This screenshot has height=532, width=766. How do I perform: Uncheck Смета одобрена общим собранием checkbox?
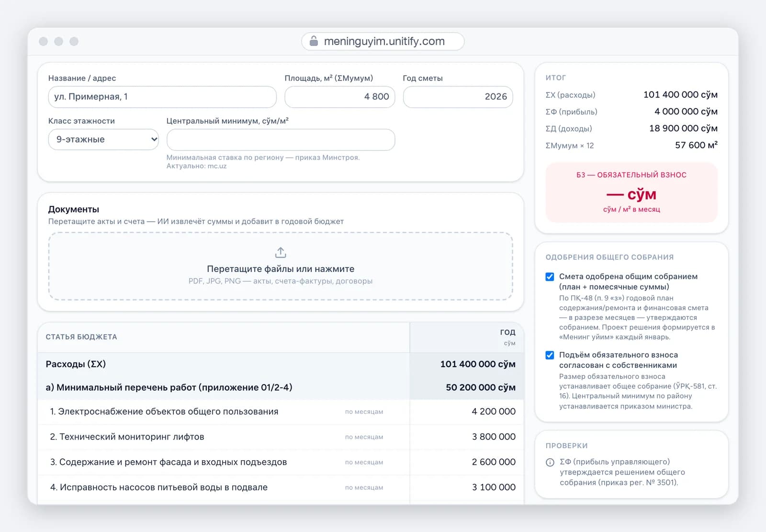click(550, 277)
